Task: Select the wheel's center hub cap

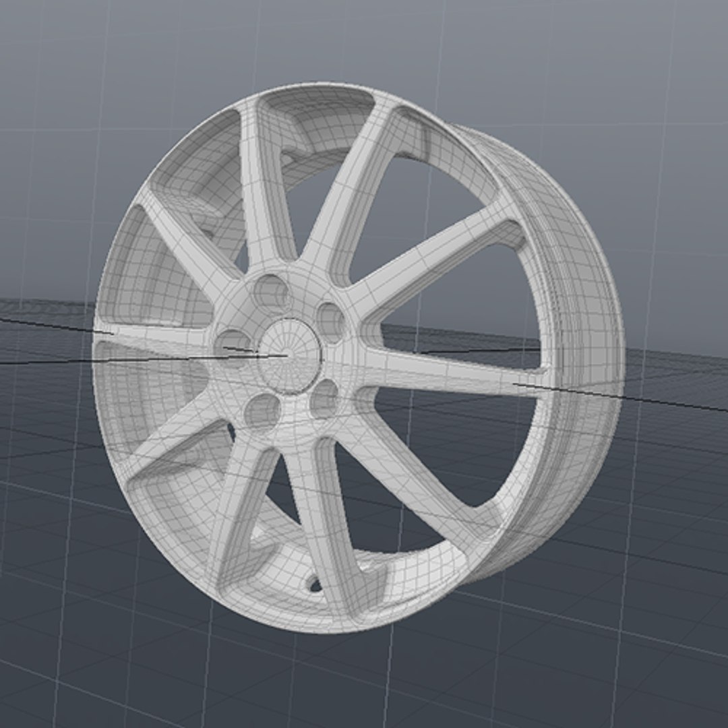Action: click(289, 356)
